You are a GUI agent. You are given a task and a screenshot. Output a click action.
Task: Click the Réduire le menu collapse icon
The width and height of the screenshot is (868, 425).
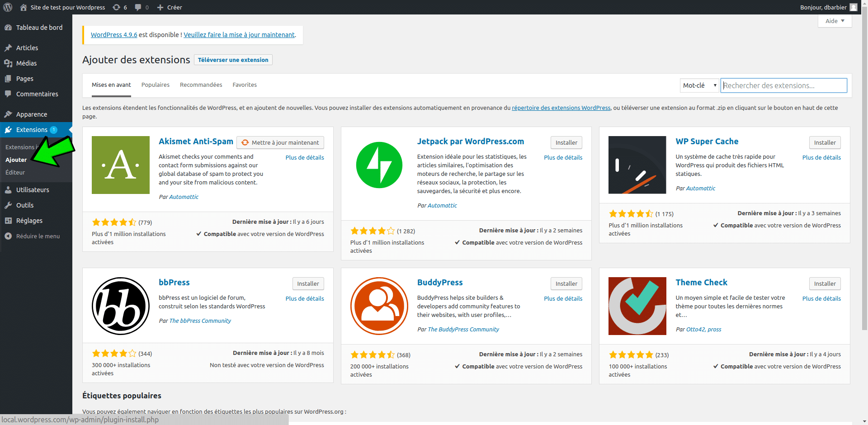(x=8, y=236)
